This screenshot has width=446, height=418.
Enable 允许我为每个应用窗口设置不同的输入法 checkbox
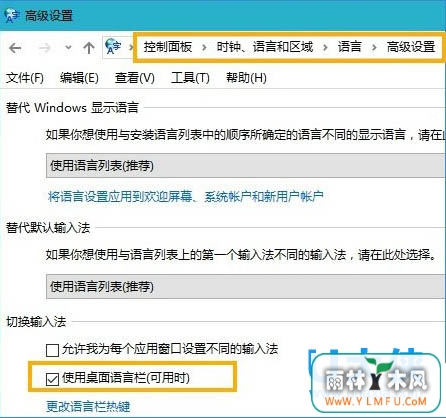52,350
